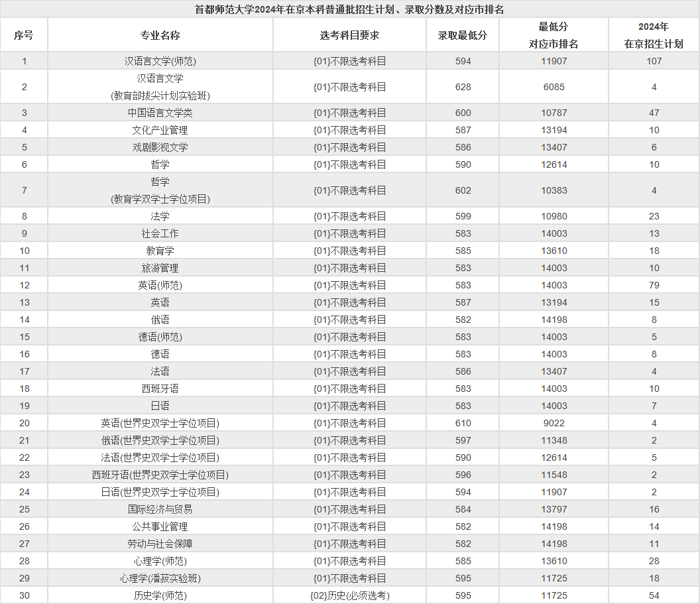Viewport: 700px width, 604px height.
Task: Click 德语 in row 16
Action: [x=160, y=355]
